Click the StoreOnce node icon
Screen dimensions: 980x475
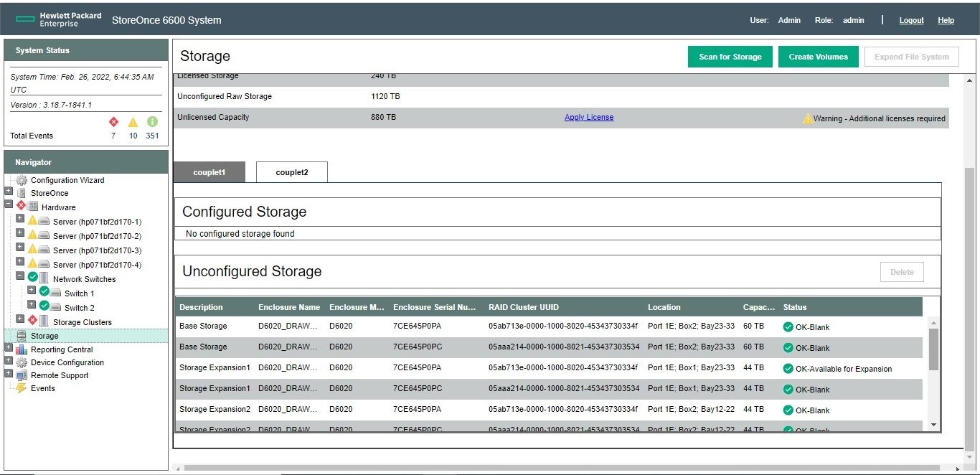(22, 193)
